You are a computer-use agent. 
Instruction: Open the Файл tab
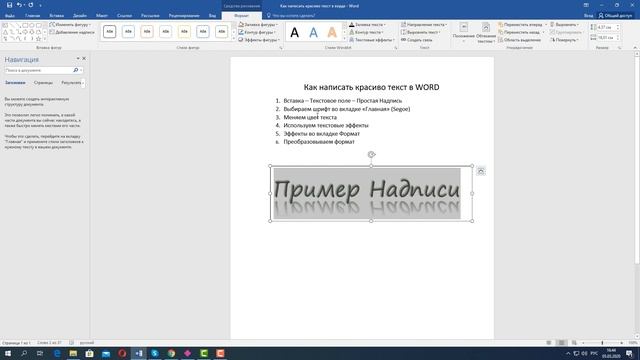click(10, 16)
